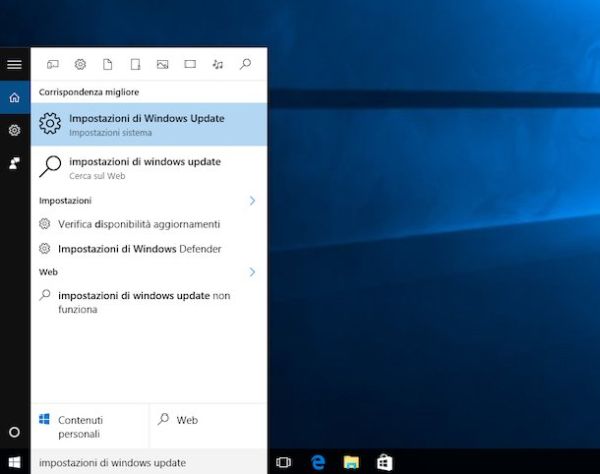600x474 pixels.
Task: Filter results by Apps icon
Action: 53,64
